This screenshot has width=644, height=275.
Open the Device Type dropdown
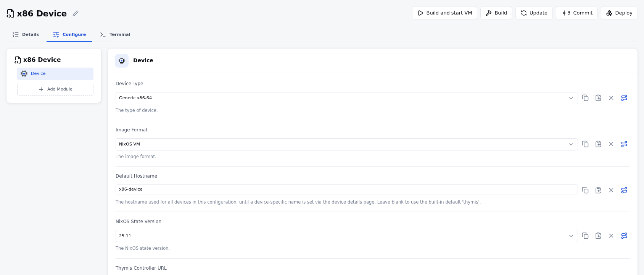click(346, 98)
